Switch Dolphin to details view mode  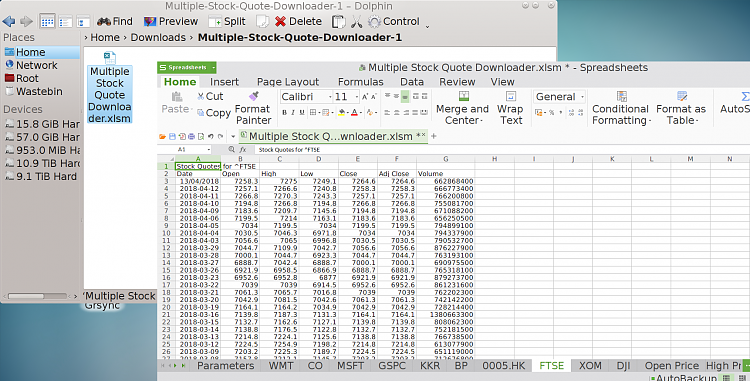point(83,22)
